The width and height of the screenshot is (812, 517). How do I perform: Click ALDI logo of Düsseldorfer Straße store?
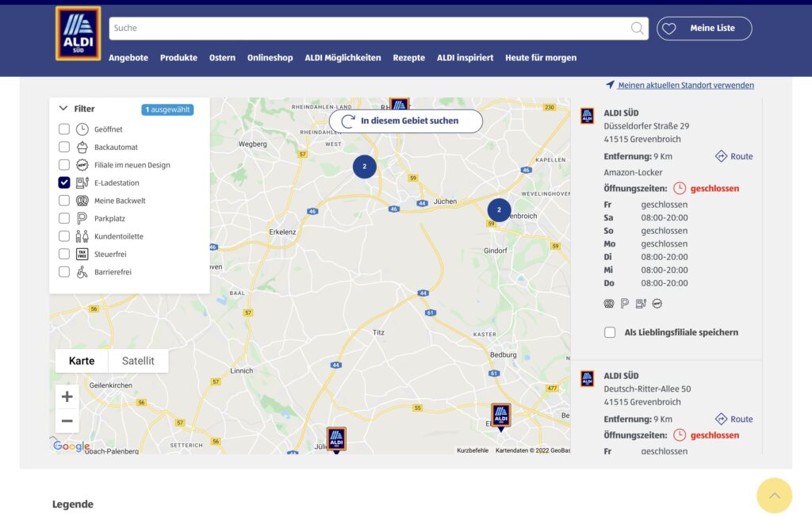(x=588, y=116)
